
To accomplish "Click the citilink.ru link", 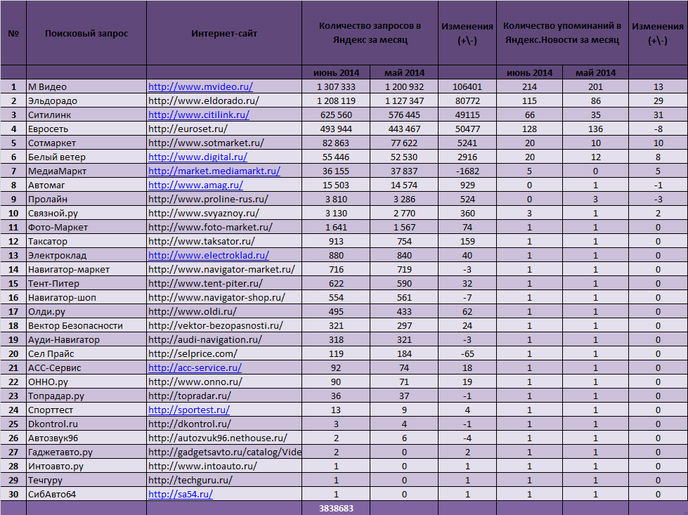I will pos(198,116).
